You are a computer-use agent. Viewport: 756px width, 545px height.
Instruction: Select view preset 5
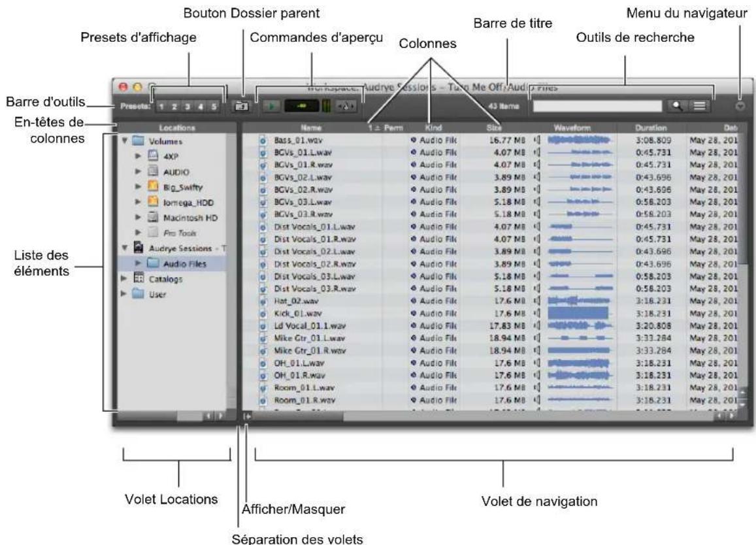pyautogui.click(x=214, y=107)
